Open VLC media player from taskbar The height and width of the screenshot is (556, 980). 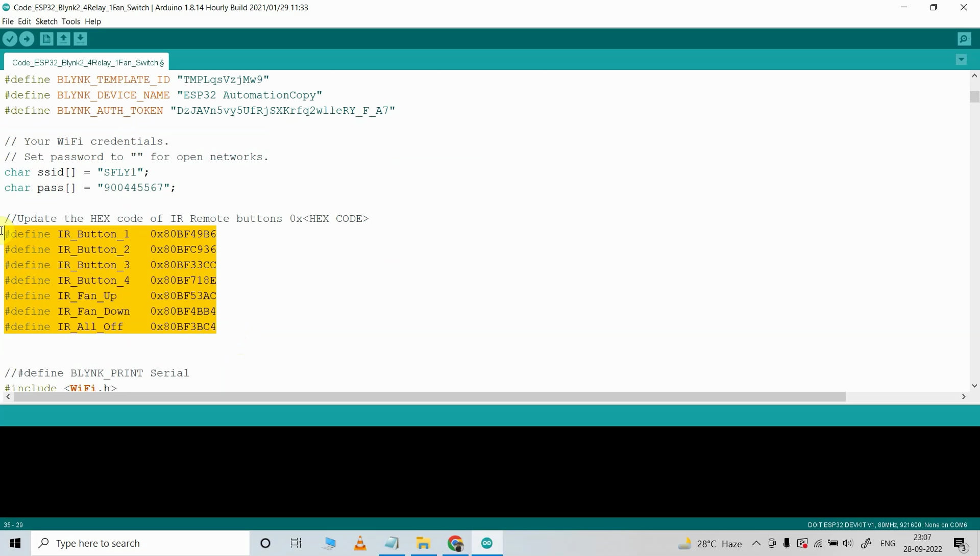tap(360, 543)
